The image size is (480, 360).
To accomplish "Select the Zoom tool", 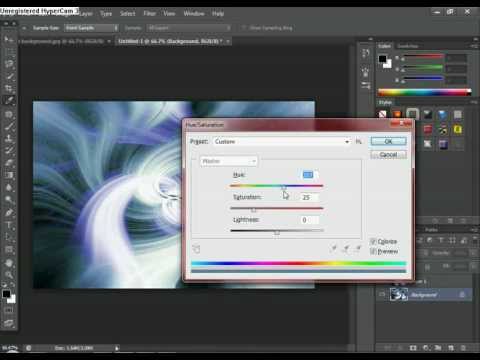I will [9, 275].
